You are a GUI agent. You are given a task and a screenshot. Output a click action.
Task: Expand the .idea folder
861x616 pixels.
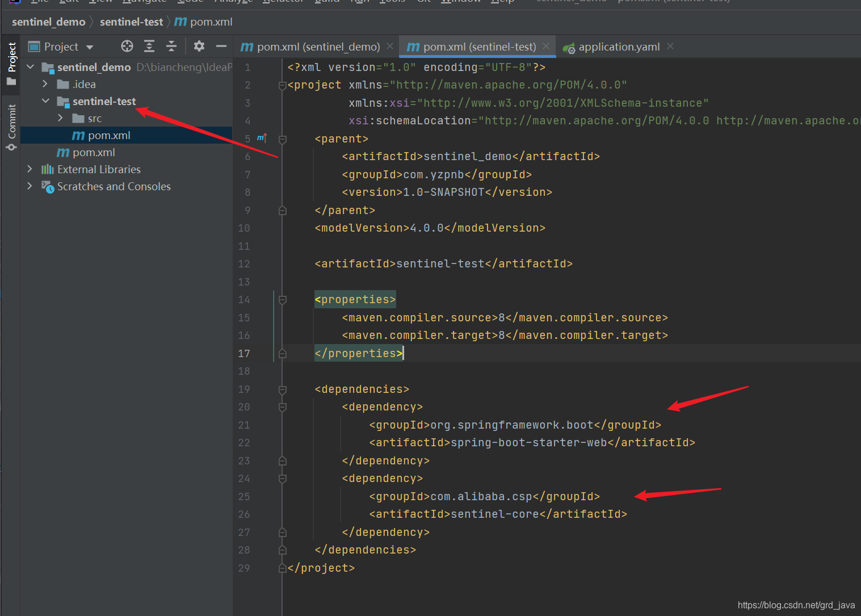pos(45,84)
